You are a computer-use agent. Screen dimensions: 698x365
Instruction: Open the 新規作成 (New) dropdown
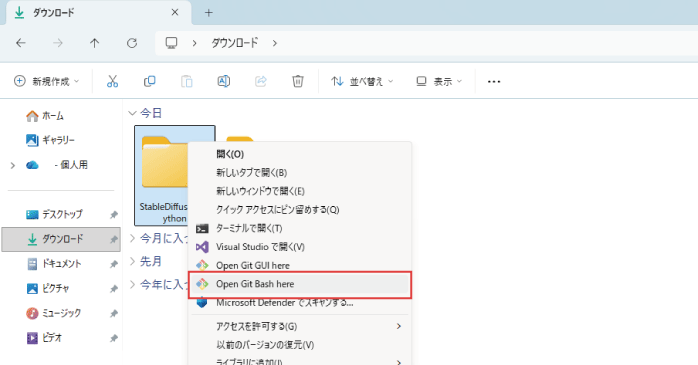(x=47, y=81)
